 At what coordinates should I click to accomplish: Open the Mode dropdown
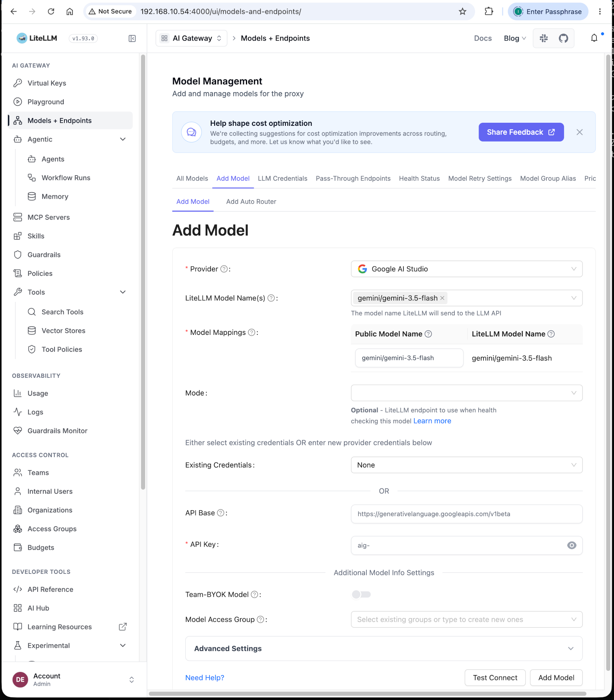click(467, 393)
